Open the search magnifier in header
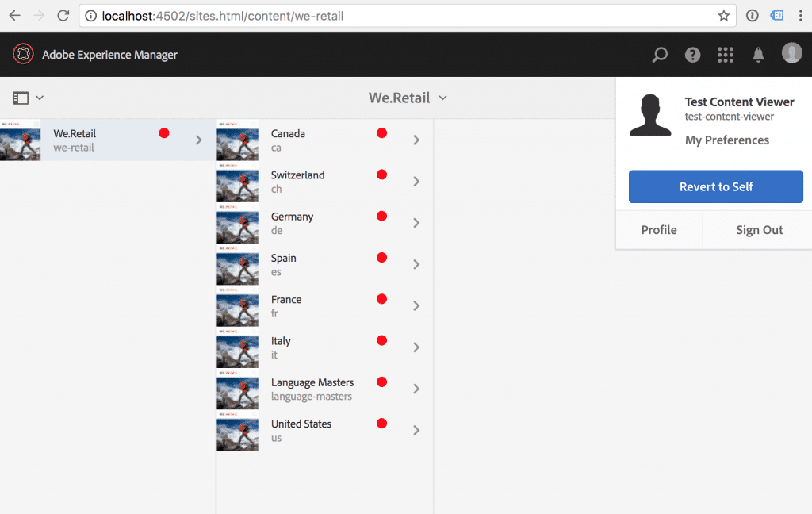This screenshot has height=514, width=812. tap(660, 55)
